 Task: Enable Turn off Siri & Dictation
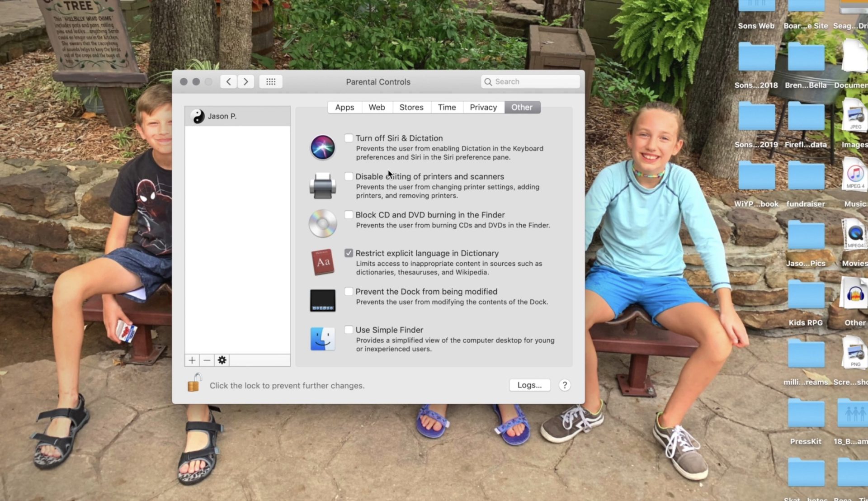pos(349,138)
